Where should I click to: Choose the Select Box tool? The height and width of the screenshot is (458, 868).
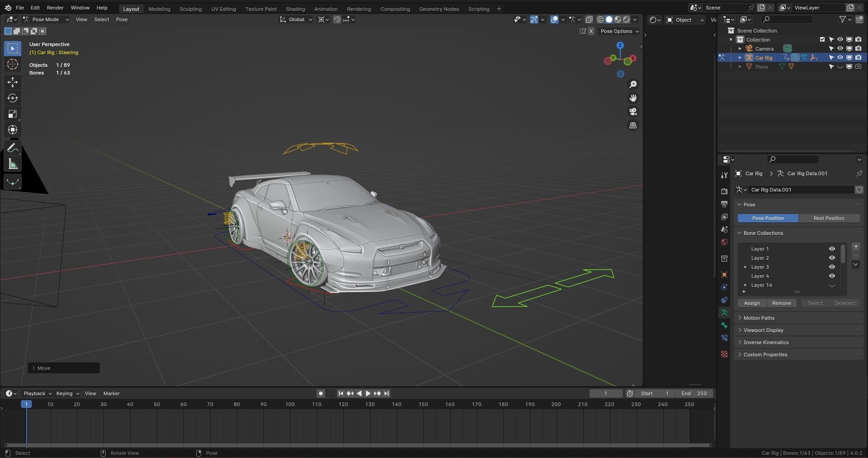point(13,48)
